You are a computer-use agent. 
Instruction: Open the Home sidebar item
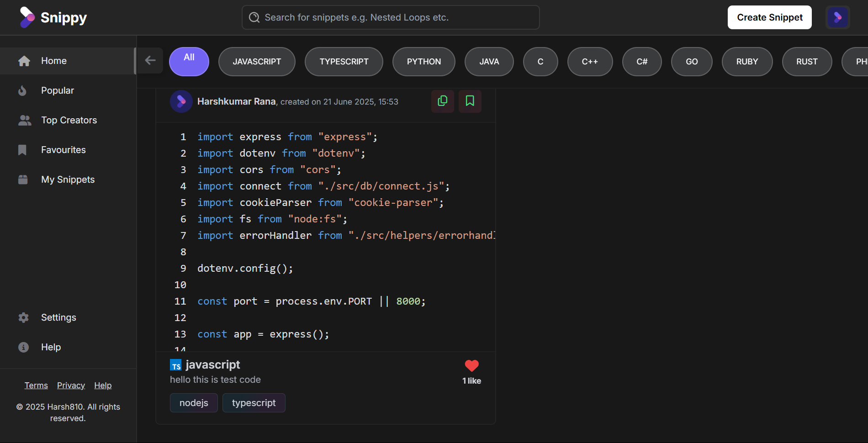(68, 61)
